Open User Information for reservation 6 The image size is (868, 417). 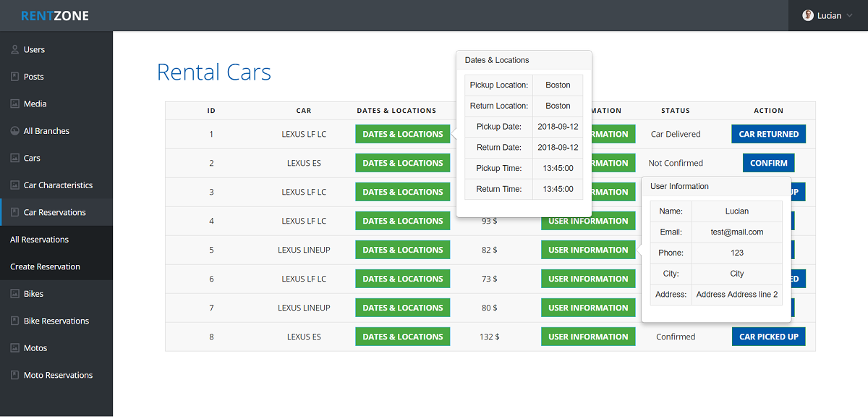pos(587,279)
